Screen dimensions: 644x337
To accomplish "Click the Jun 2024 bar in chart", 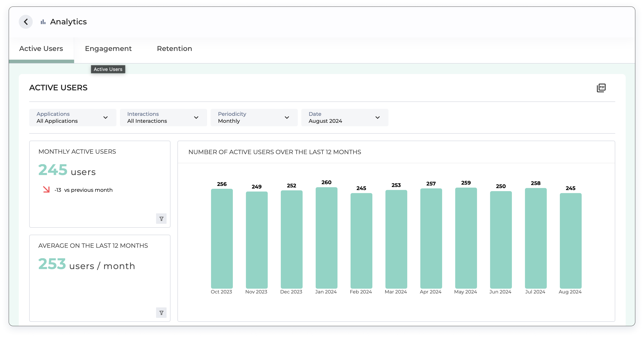I will tap(501, 240).
